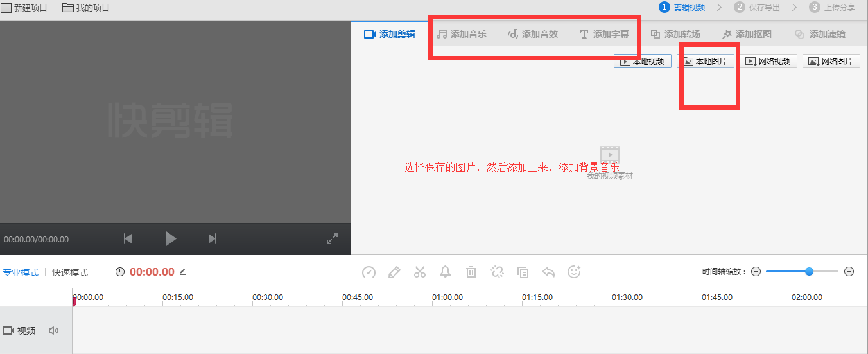
Task: Expand preview to fullscreen
Action: pos(332,239)
